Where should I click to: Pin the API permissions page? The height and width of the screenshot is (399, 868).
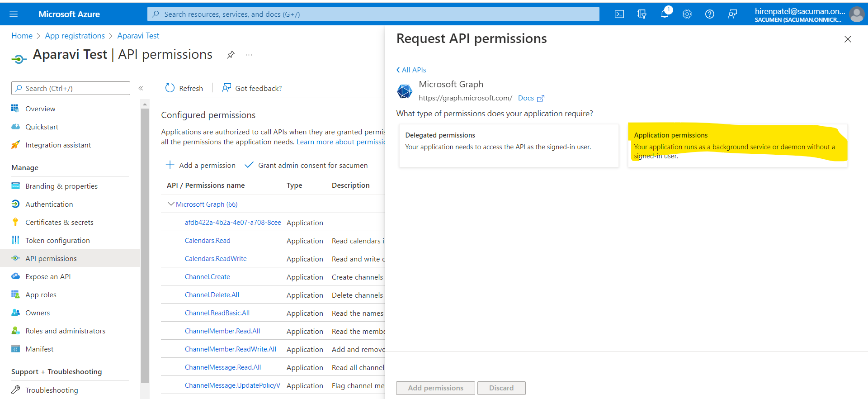(231, 55)
